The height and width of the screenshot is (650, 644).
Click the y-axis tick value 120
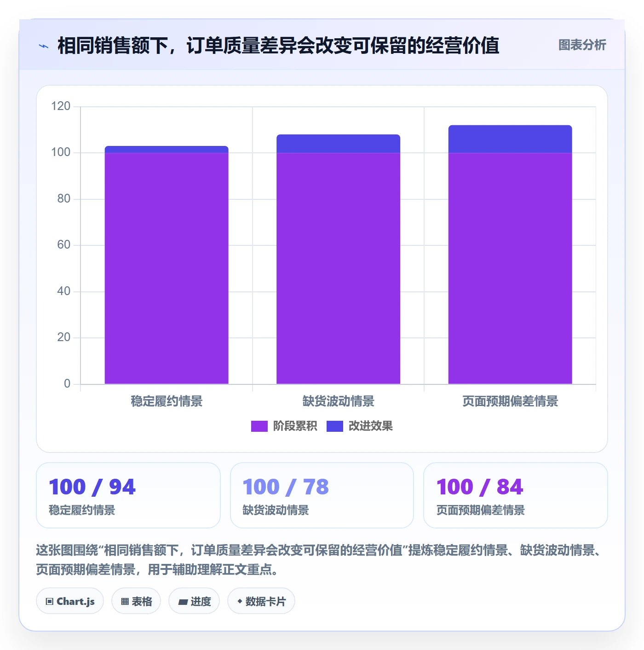pyautogui.click(x=61, y=106)
